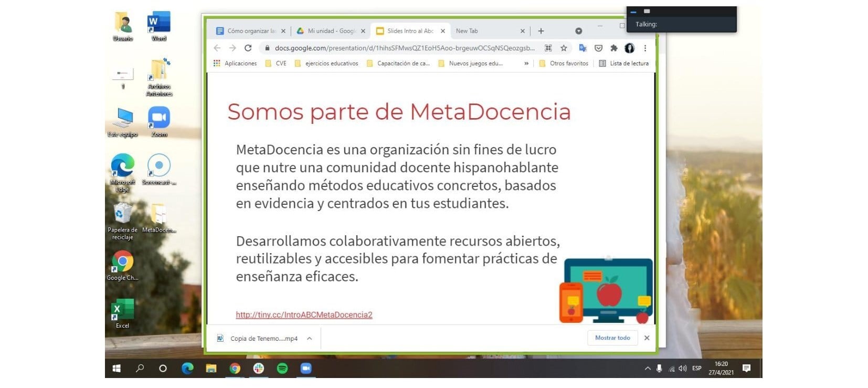The image size is (868, 388).
Task: Follow the tiny.cc/IntroABCMetaDocencia2 link
Action: (x=304, y=315)
